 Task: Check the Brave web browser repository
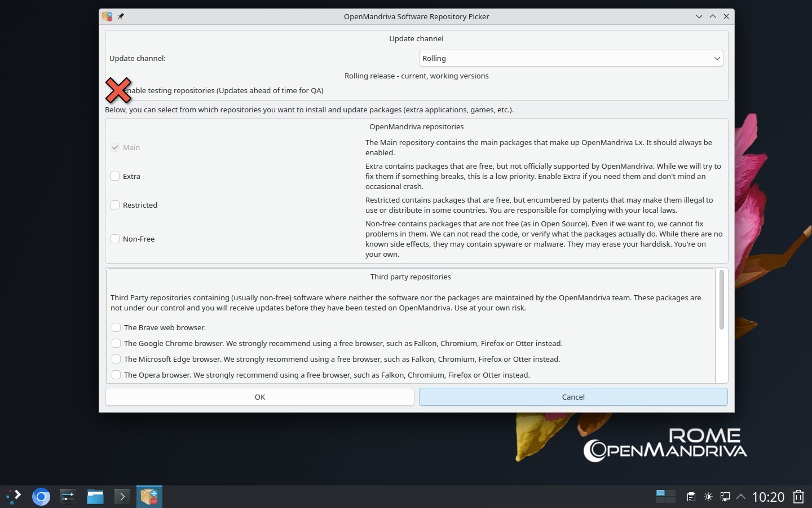click(116, 327)
